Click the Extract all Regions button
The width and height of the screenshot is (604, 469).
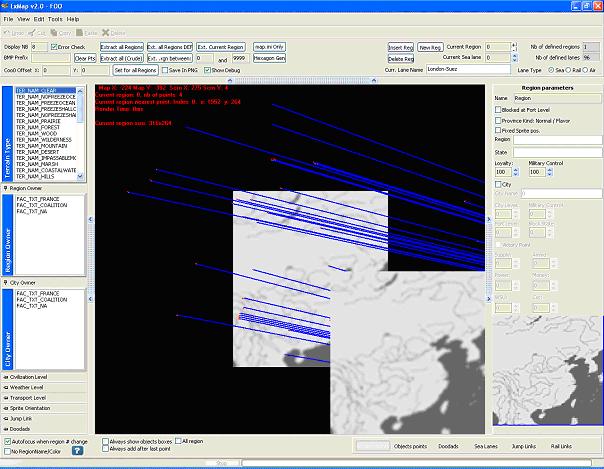click(121, 47)
